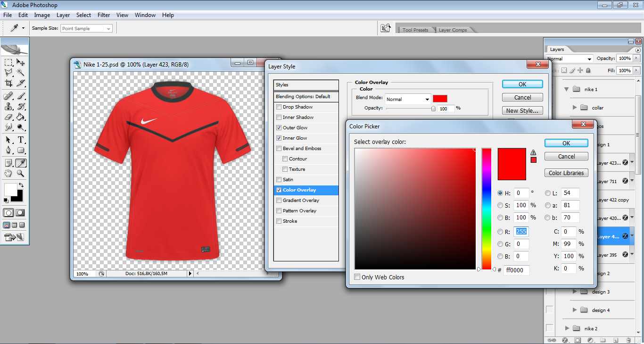Viewport: 644px width, 344px height.
Task: Expand the design 3 group
Action: pos(575,292)
